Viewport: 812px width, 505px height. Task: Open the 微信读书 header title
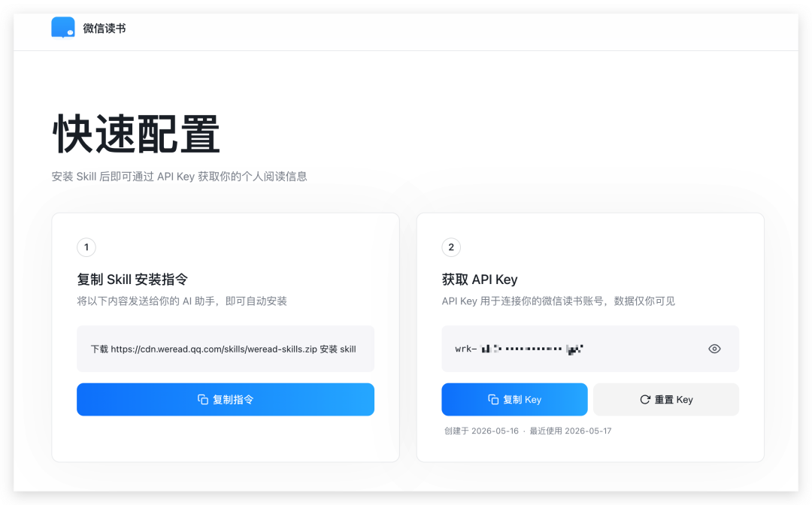tap(104, 29)
